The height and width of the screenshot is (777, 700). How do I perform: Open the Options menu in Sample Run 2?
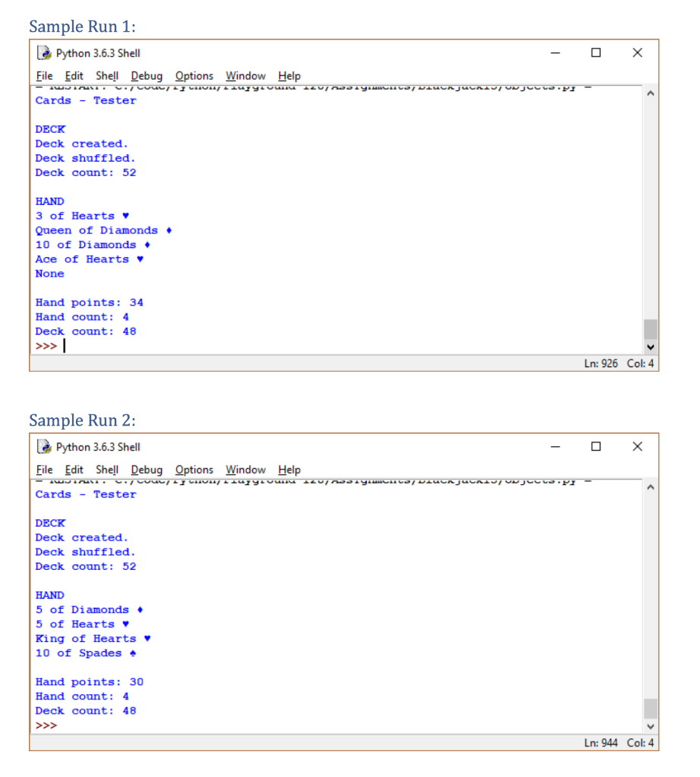[x=194, y=470]
